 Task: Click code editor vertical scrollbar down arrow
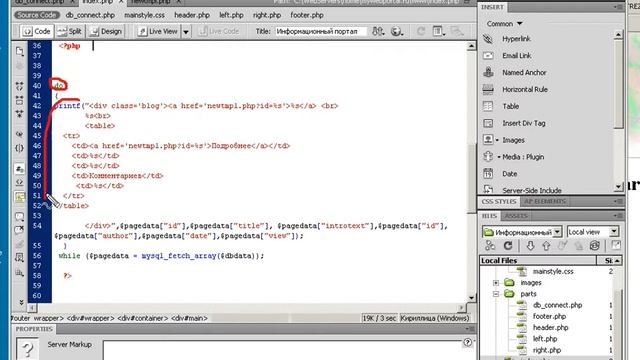[471, 298]
